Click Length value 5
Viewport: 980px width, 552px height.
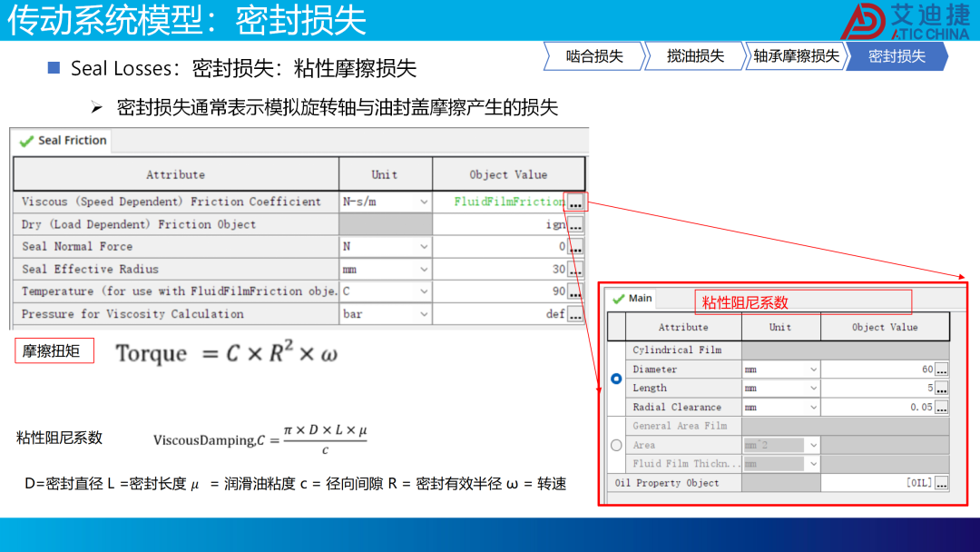tap(930, 389)
